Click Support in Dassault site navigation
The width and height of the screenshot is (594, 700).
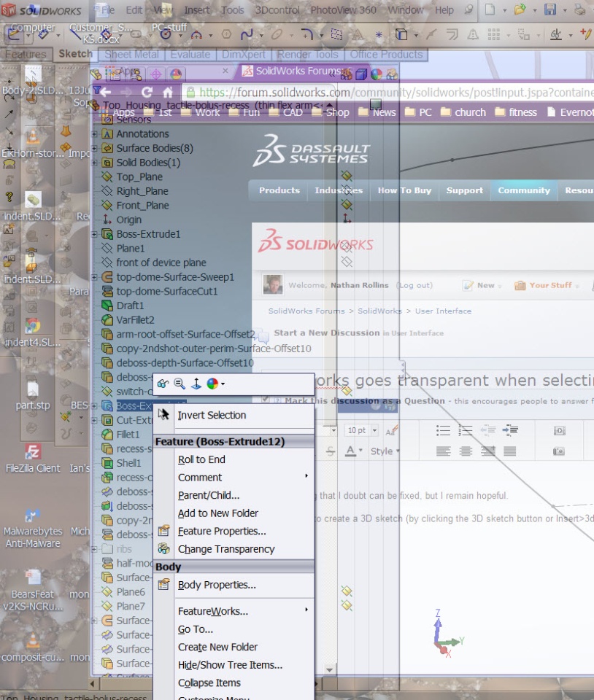point(465,190)
